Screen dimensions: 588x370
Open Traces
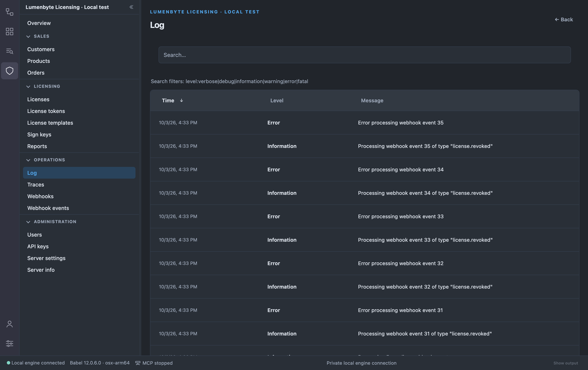point(79,185)
